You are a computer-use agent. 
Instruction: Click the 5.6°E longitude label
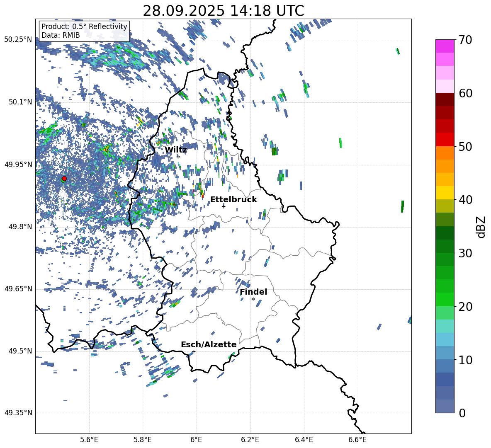[89, 440]
